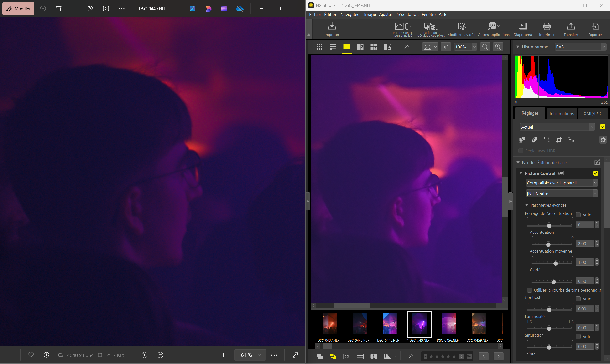Select the crop tool in Réglages
The image size is (610, 364).
[559, 140]
